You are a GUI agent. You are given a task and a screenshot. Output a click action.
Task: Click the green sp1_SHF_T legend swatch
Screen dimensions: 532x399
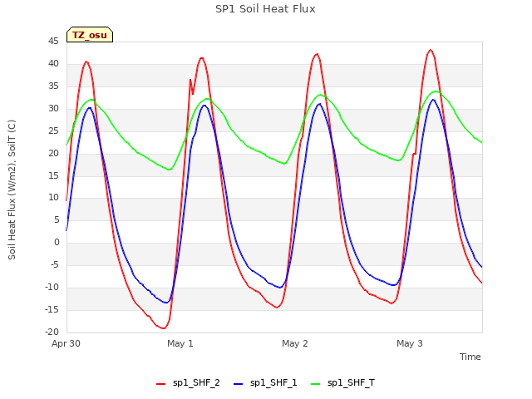316,384
